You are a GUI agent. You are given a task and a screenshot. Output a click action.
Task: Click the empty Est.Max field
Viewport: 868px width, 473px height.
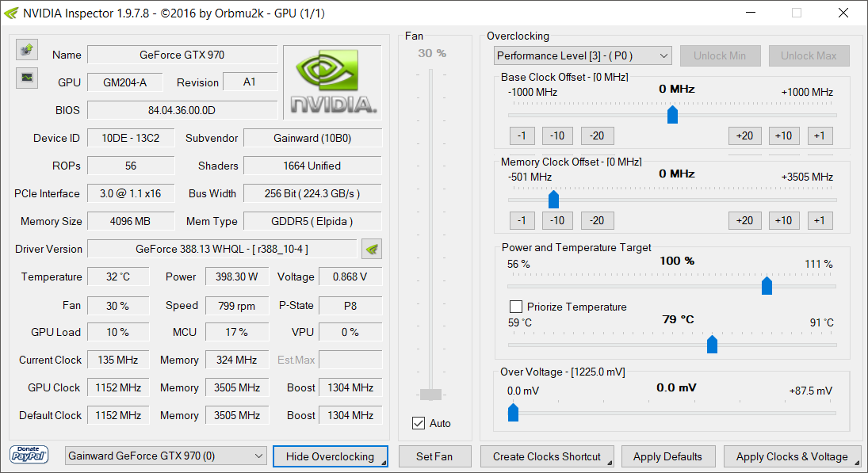click(350, 360)
